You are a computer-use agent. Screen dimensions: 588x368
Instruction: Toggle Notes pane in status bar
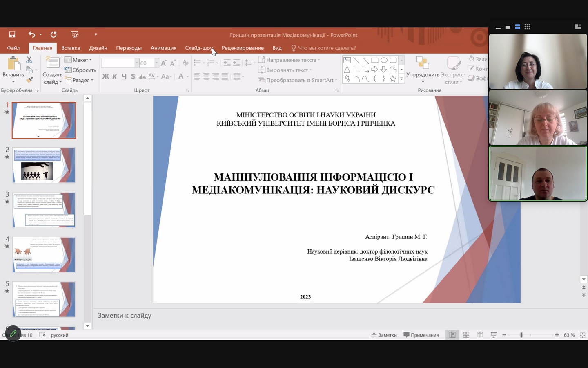point(384,335)
